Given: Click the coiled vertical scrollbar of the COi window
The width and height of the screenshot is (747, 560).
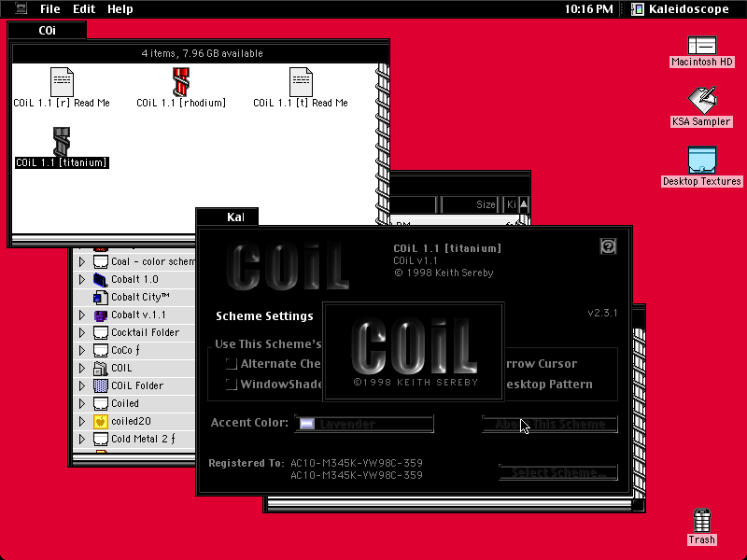Looking at the screenshot, I should [383, 145].
